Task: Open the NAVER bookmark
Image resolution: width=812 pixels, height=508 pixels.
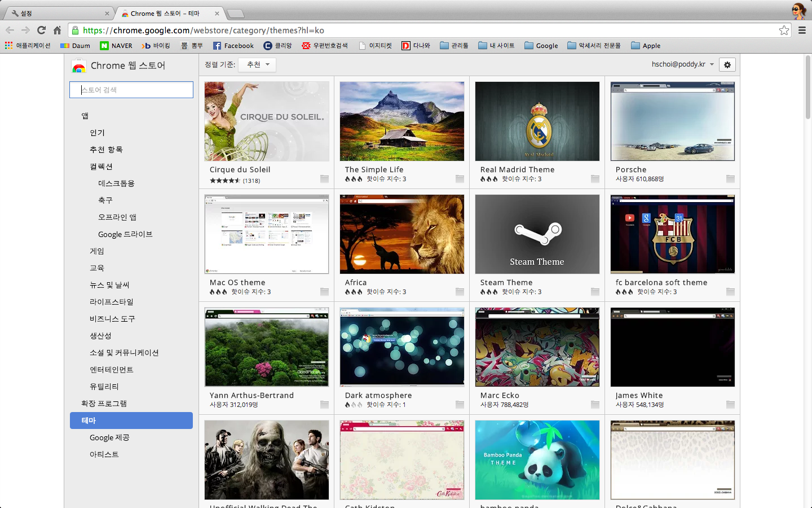Action: (x=116, y=46)
